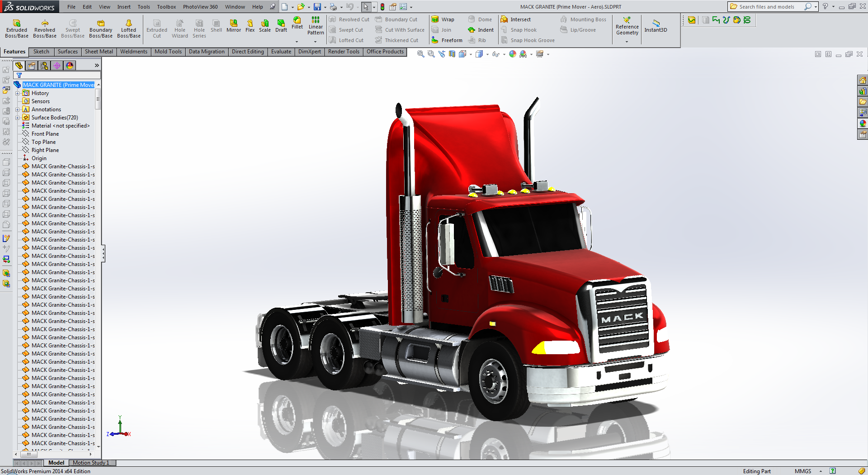Click the Wrap feature button
The image size is (868, 475).
(x=443, y=19)
